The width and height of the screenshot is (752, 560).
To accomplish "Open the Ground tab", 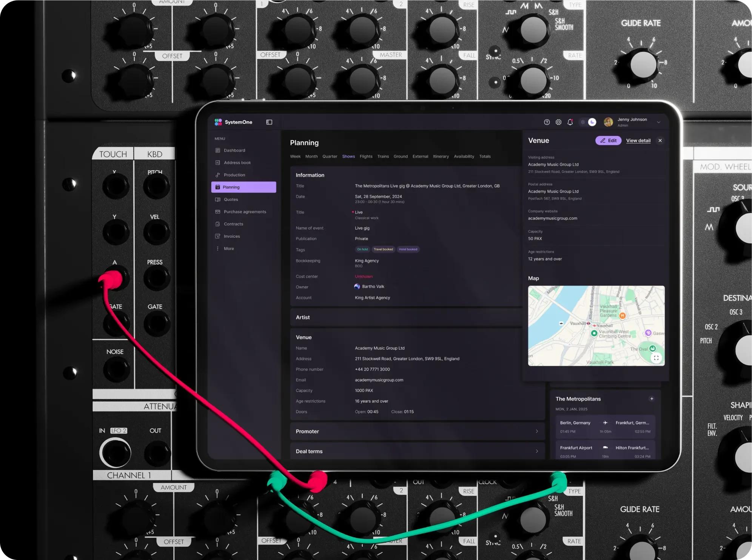I will (x=401, y=157).
